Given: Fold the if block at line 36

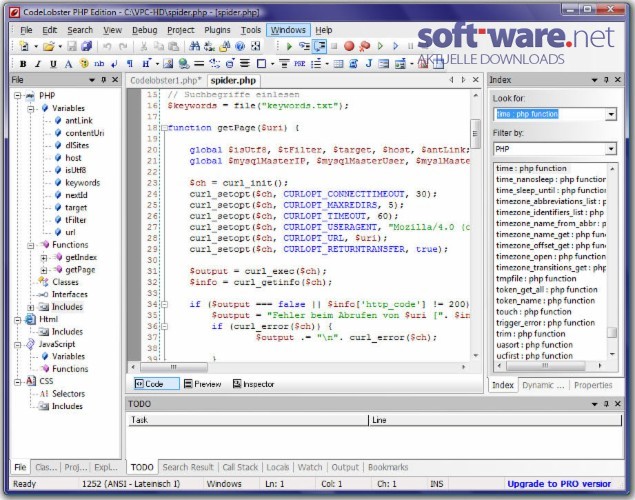Looking at the screenshot, I should [x=164, y=326].
